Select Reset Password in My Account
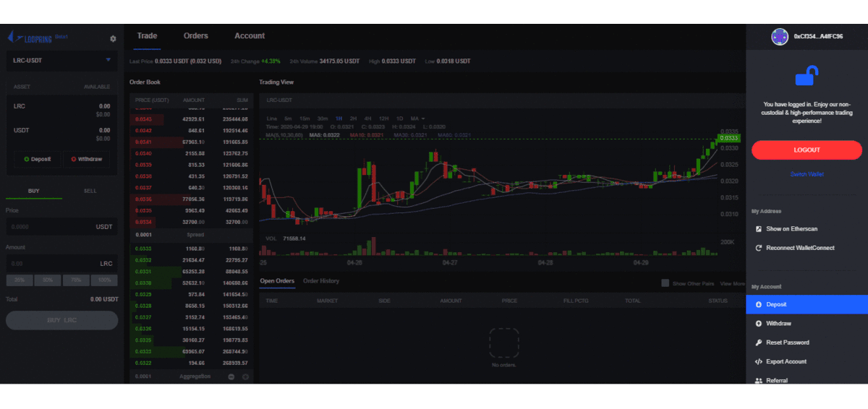This screenshot has height=409, width=868. coord(807,343)
